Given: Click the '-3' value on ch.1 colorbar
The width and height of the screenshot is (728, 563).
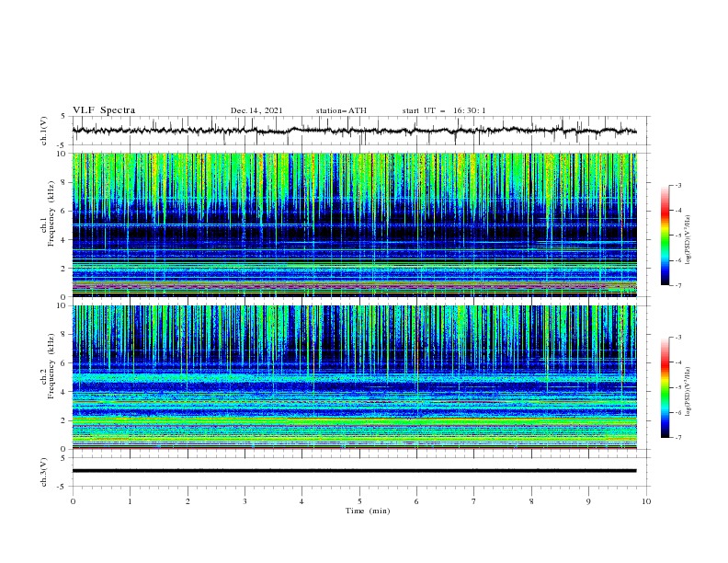Looking at the screenshot, I should coord(677,185).
